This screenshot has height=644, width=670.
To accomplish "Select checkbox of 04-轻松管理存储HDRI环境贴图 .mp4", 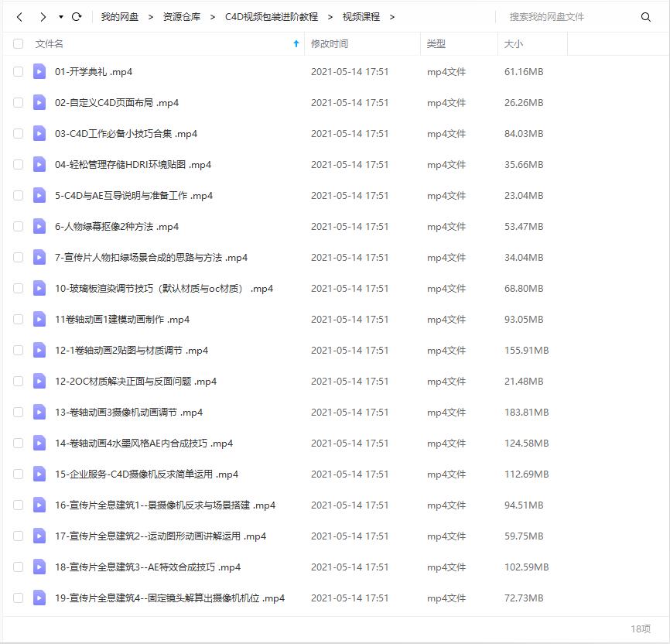I will tap(18, 164).
